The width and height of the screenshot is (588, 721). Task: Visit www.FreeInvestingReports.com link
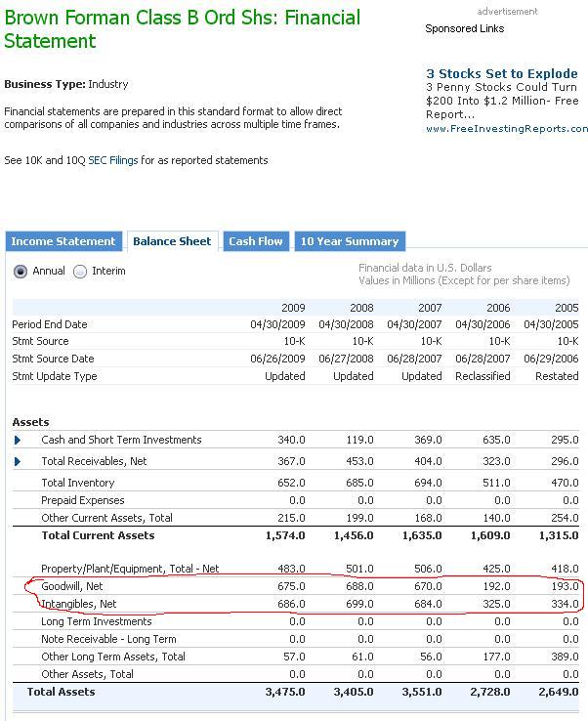point(507,129)
